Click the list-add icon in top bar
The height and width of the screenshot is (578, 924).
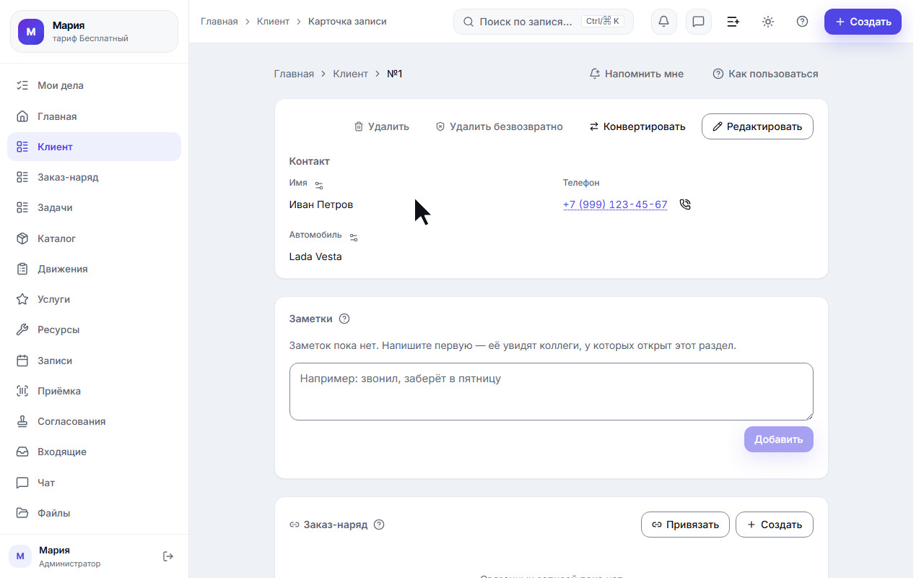[733, 22]
